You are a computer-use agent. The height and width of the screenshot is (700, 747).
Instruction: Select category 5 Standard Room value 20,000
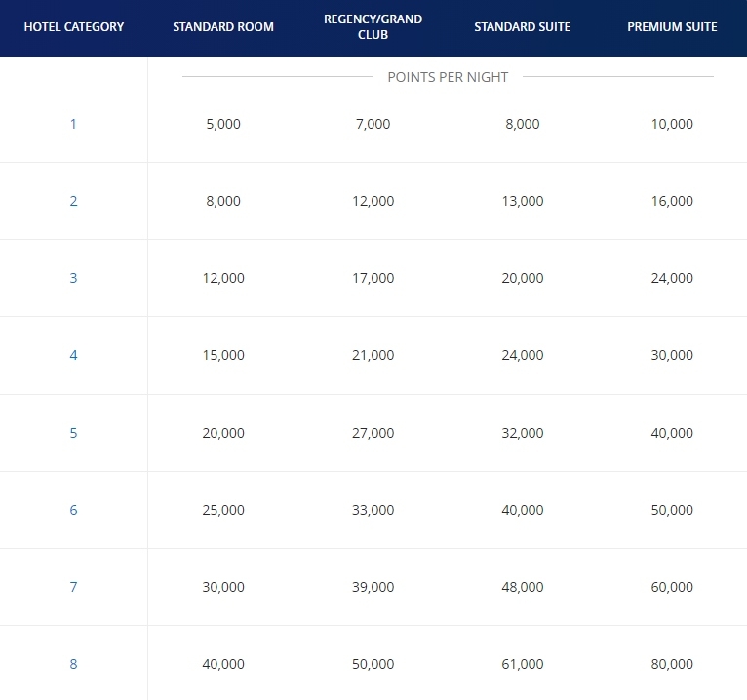point(223,433)
